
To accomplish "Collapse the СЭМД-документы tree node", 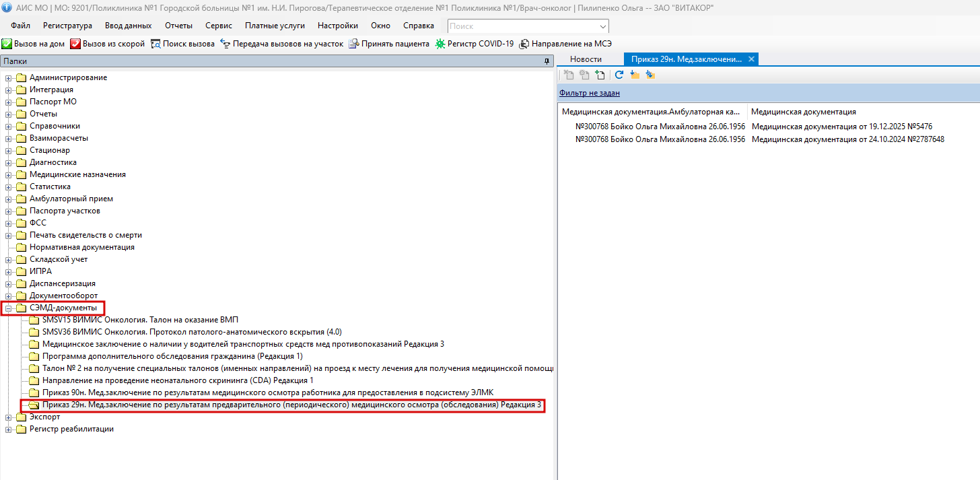I will (x=9, y=308).
